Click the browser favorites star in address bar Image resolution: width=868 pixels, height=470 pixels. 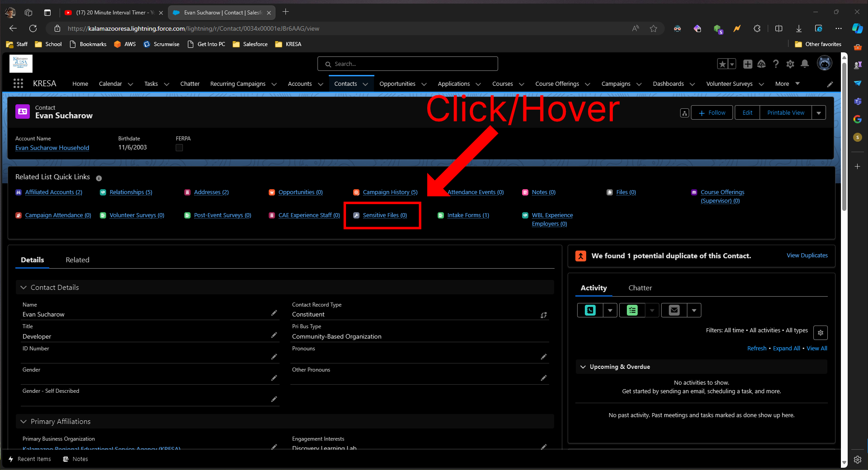653,28
